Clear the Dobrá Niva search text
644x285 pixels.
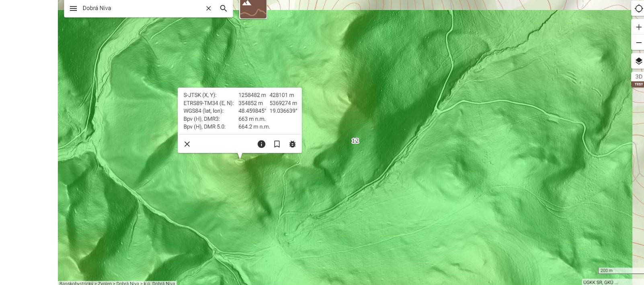point(208,8)
